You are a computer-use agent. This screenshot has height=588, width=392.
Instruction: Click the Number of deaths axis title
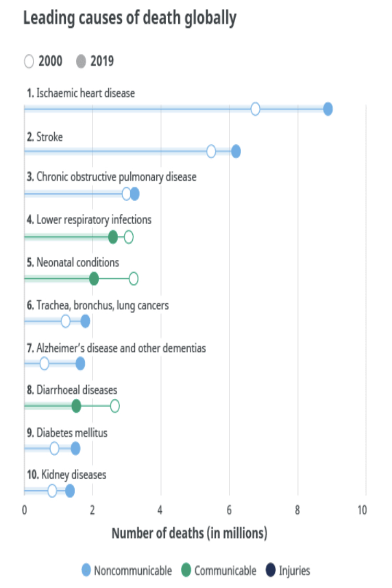[x=189, y=533]
